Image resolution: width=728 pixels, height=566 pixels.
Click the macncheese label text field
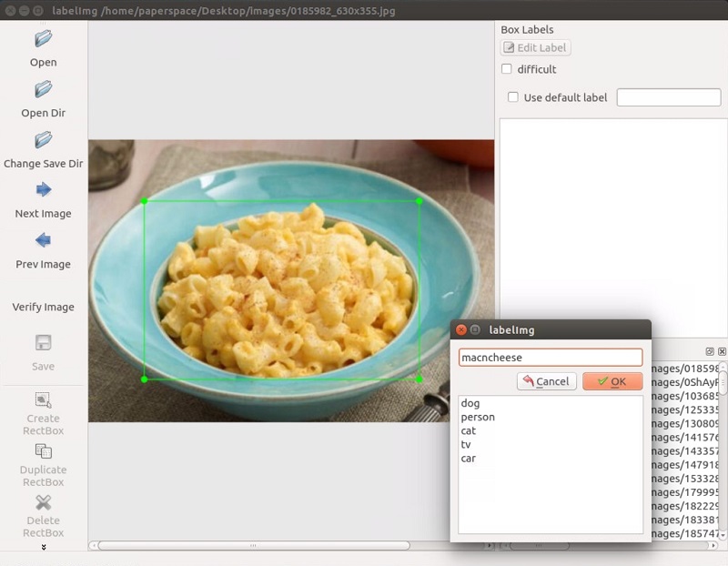(x=550, y=358)
